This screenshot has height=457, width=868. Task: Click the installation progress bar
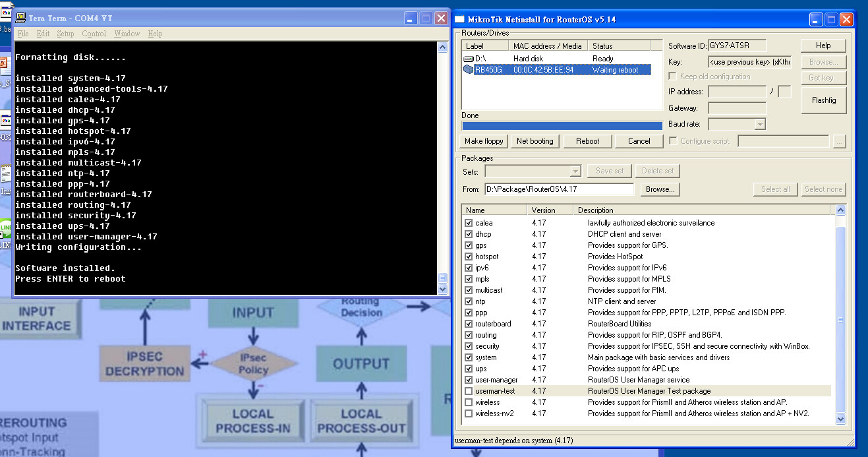pyautogui.click(x=562, y=126)
